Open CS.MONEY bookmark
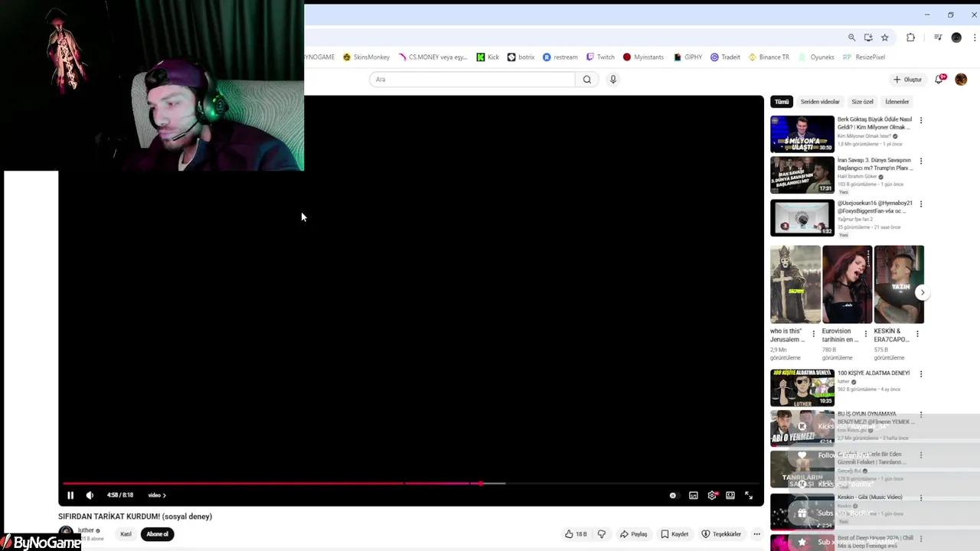 [x=433, y=57]
